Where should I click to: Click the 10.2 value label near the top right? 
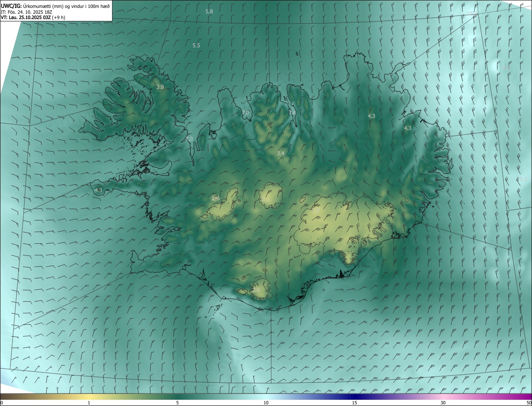click(472, 14)
